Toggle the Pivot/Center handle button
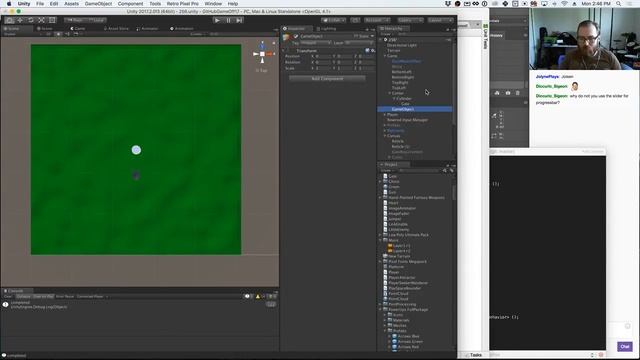 point(75,20)
